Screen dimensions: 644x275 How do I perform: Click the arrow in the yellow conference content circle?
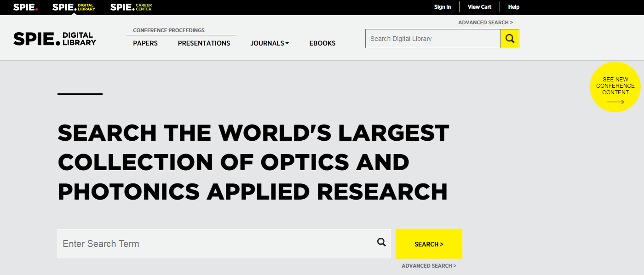(615, 102)
